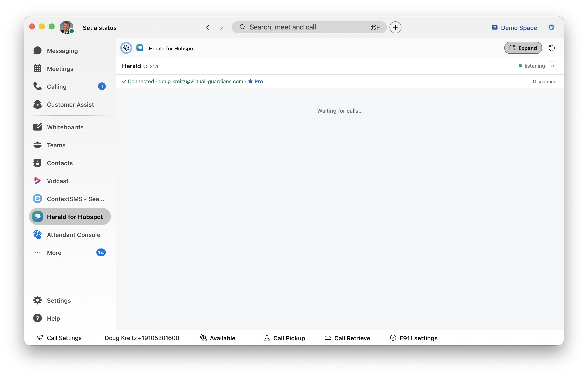Open Whiteboards in sidebar
The width and height of the screenshot is (588, 377).
click(x=70, y=127)
